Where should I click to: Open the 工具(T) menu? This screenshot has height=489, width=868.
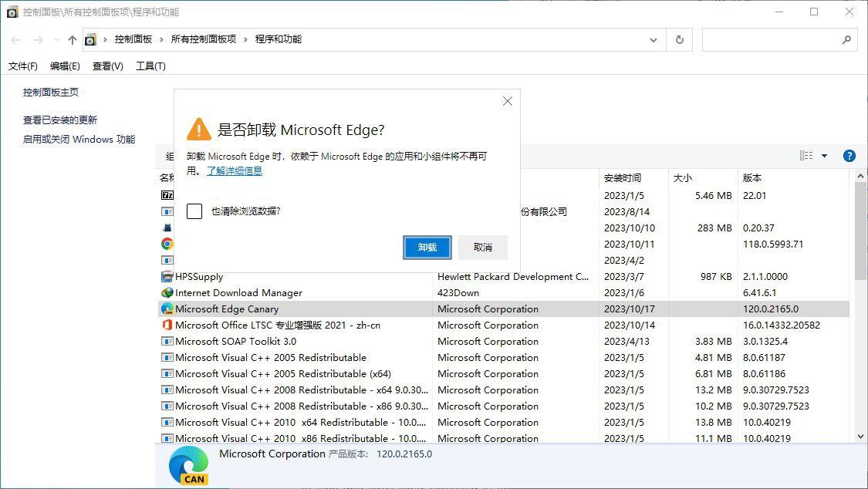tap(150, 66)
